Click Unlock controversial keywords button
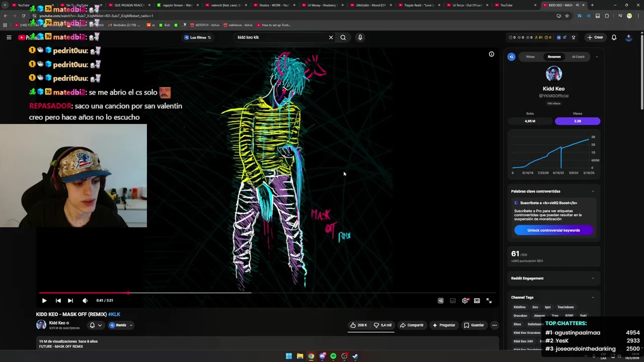Viewport: 644px width, 362px height. click(x=553, y=230)
